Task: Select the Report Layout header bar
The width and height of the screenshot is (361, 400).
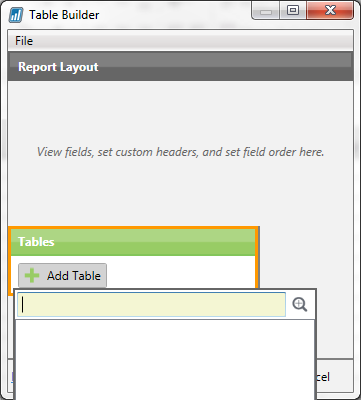Action: pos(180,66)
